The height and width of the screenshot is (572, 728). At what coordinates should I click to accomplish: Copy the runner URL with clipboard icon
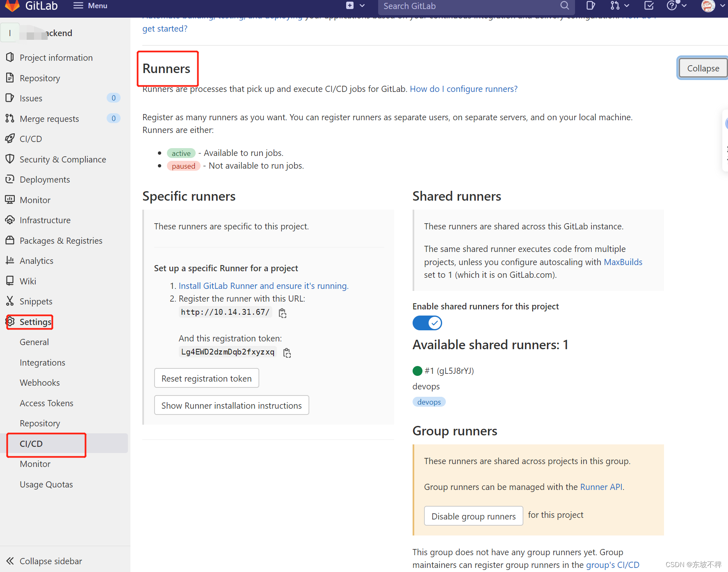(282, 313)
